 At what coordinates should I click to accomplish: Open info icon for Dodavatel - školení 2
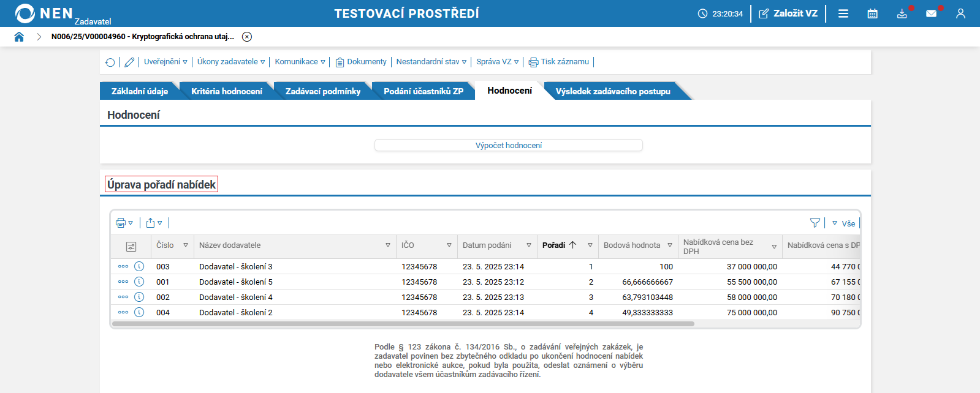(139, 312)
